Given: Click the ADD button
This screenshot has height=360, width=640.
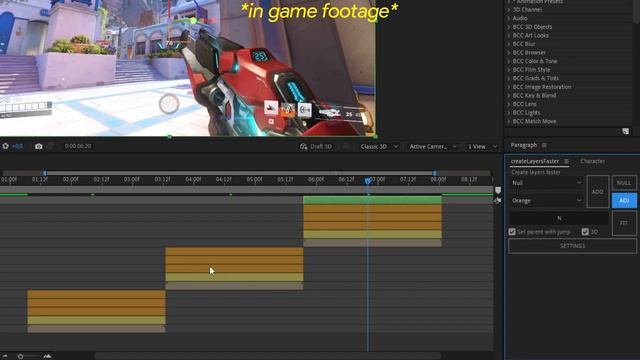Looking at the screenshot, I should coord(598,192).
